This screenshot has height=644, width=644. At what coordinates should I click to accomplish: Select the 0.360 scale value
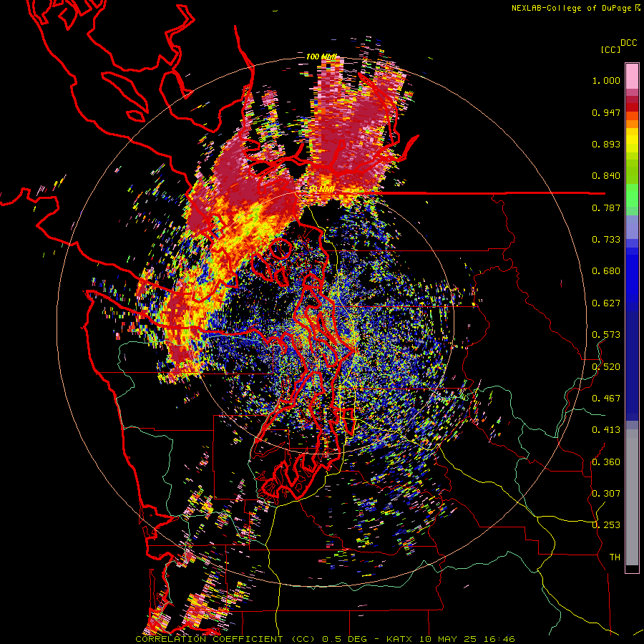pyautogui.click(x=606, y=462)
